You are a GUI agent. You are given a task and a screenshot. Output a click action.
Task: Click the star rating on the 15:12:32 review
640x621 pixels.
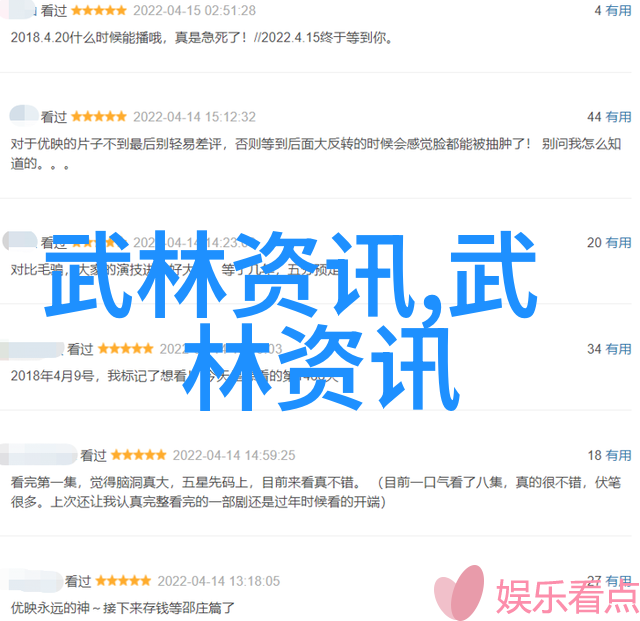click(x=99, y=117)
